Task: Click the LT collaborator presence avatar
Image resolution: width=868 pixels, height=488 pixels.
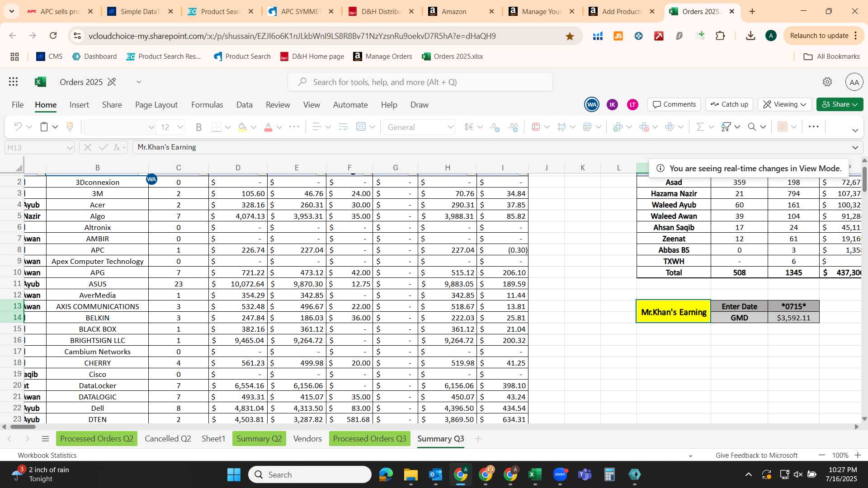Action: tap(632, 104)
